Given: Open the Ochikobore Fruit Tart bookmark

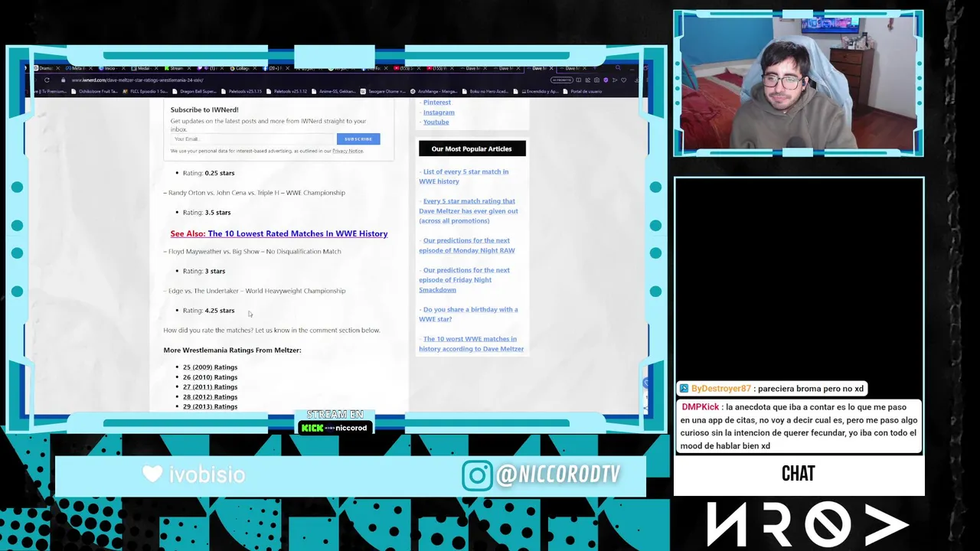Looking at the screenshot, I should tap(94, 91).
